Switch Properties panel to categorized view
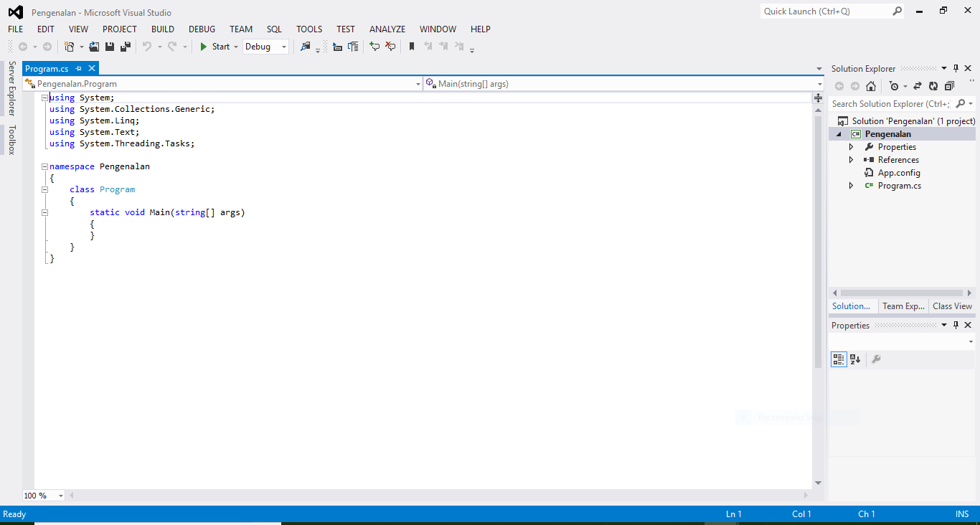980x525 pixels. coord(839,359)
